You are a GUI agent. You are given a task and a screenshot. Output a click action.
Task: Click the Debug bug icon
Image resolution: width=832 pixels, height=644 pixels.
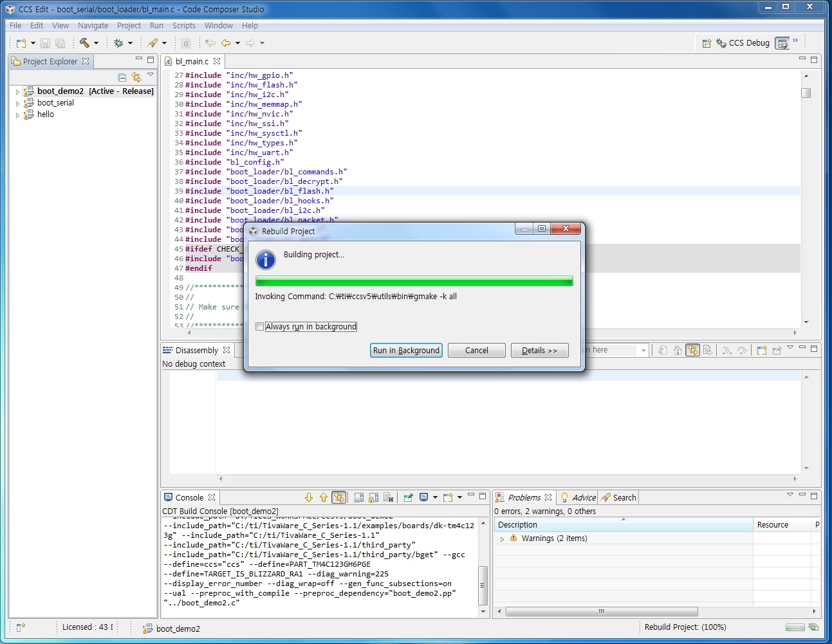(x=118, y=43)
